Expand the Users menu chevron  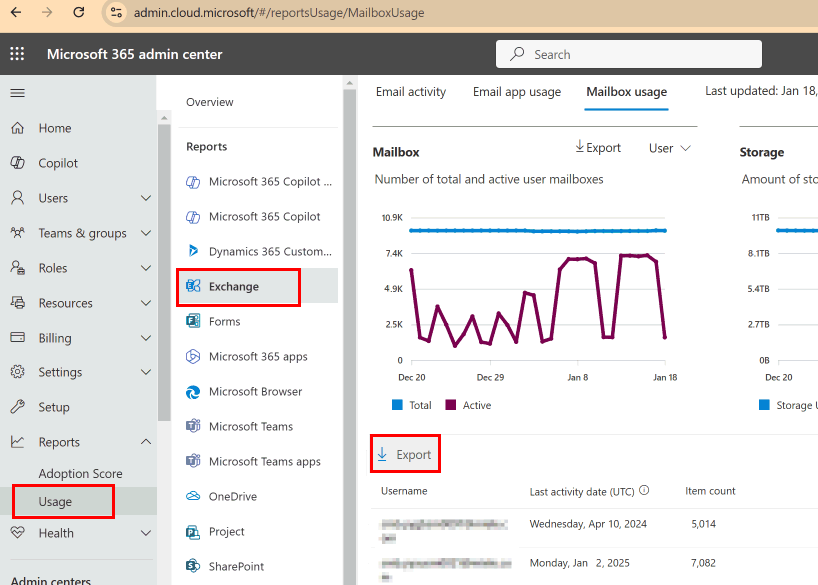tap(146, 198)
